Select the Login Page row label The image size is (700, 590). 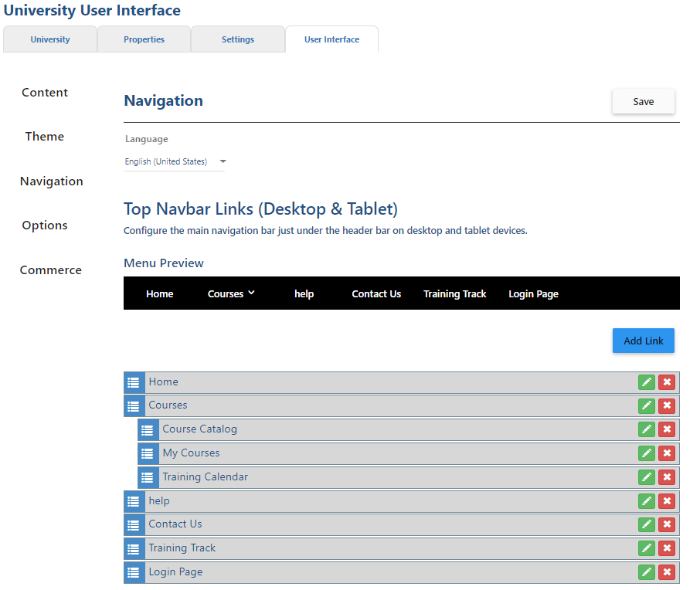tap(175, 571)
